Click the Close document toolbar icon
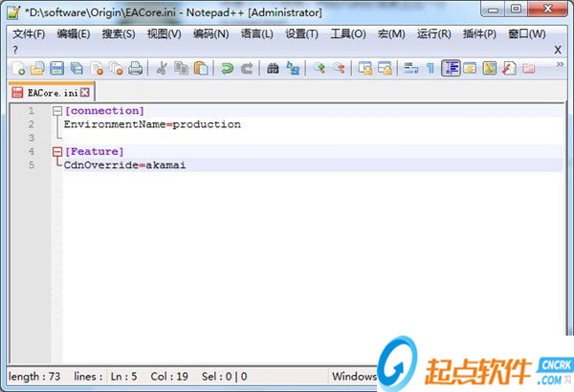This screenshot has height=392, width=574. (x=97, y=68)
